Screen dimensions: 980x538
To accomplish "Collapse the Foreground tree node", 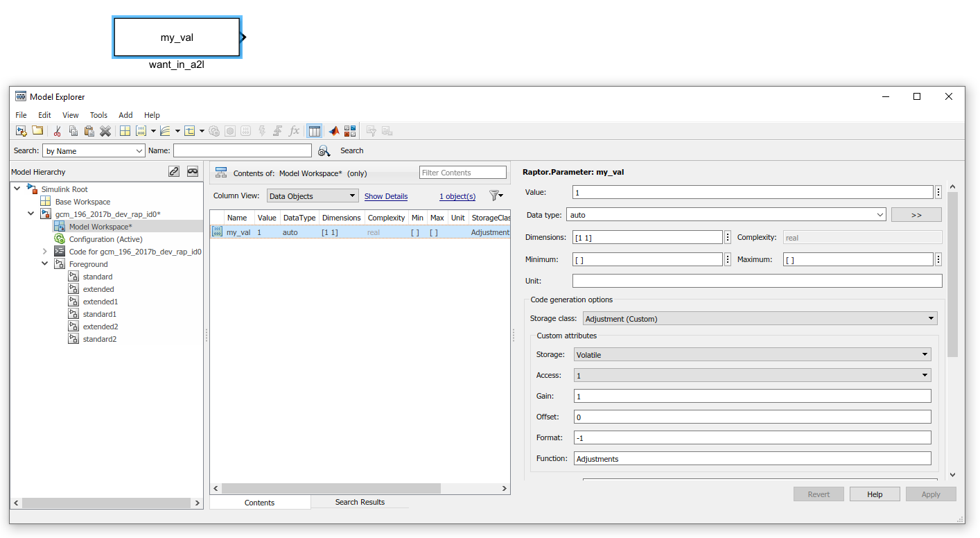I will tap(45, 263).
